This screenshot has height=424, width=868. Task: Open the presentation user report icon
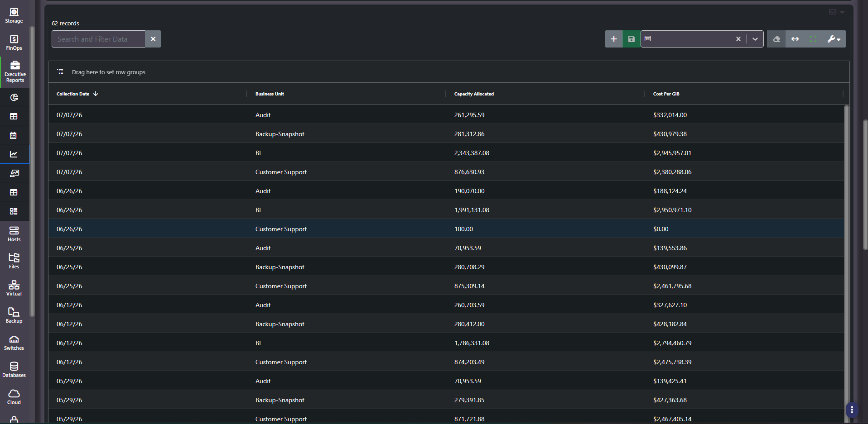point(14,173)
